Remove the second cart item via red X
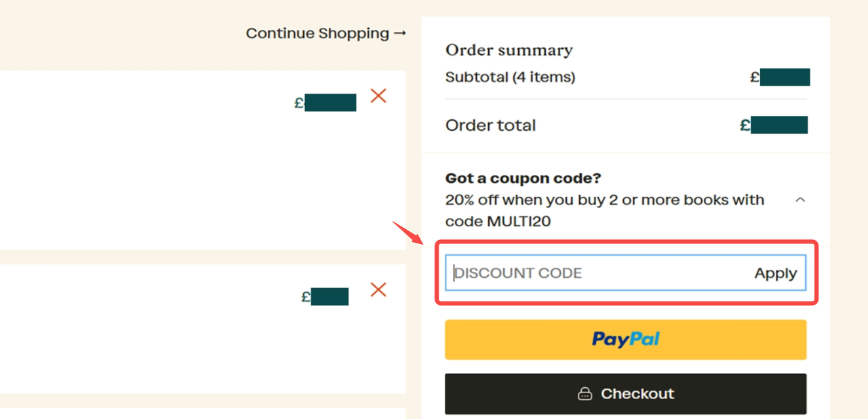This screenshot has height=419, width=868. click(x=378, y=289)
